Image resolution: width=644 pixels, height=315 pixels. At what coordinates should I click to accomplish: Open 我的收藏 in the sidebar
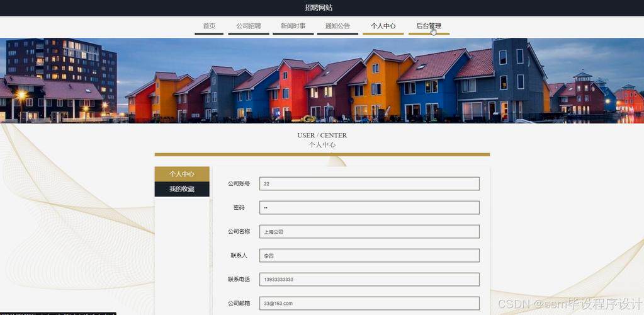182,189
